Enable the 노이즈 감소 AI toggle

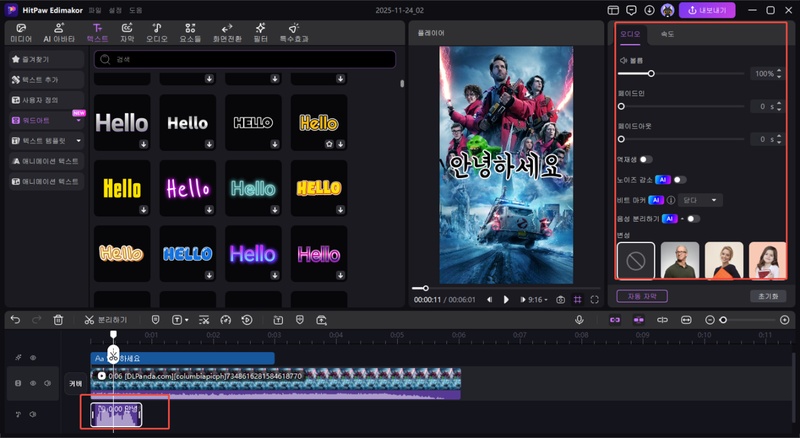[x=680, y=180]
